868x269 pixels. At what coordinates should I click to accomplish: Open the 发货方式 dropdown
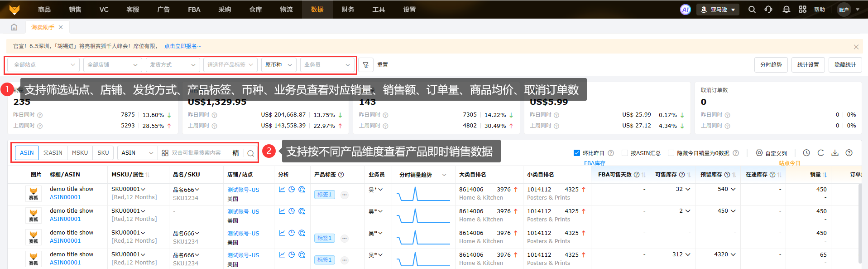pos(173,65)
